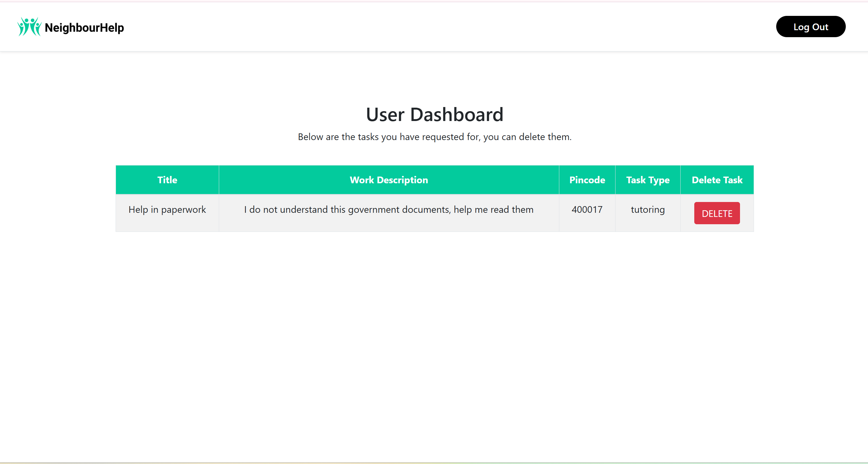868x464 pixels.
Task: Click the NeighbourHelp people logo icon
Action: pyautogui.click(x=29, y=27)
